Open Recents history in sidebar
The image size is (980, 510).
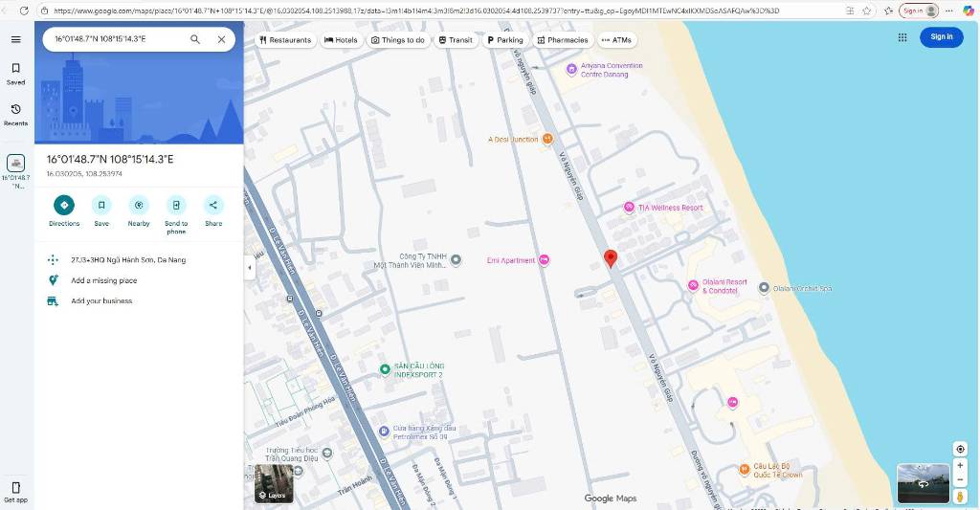point(15,110)
